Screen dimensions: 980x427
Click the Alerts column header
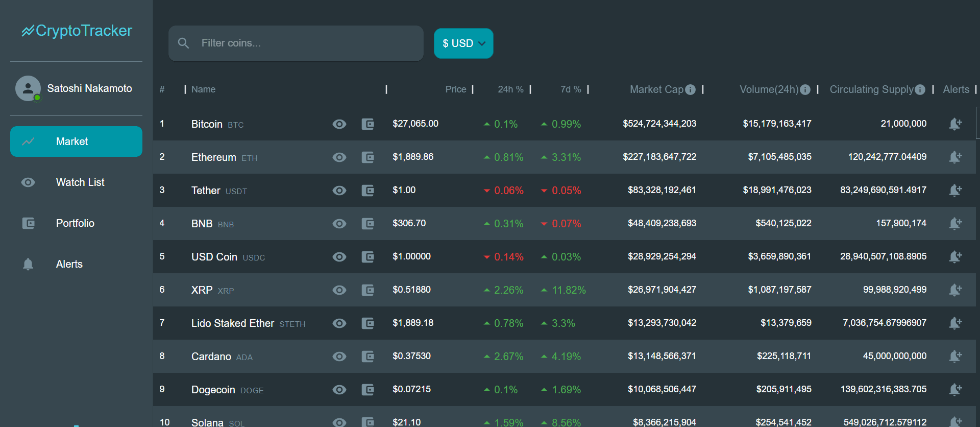tap(956, 89)
